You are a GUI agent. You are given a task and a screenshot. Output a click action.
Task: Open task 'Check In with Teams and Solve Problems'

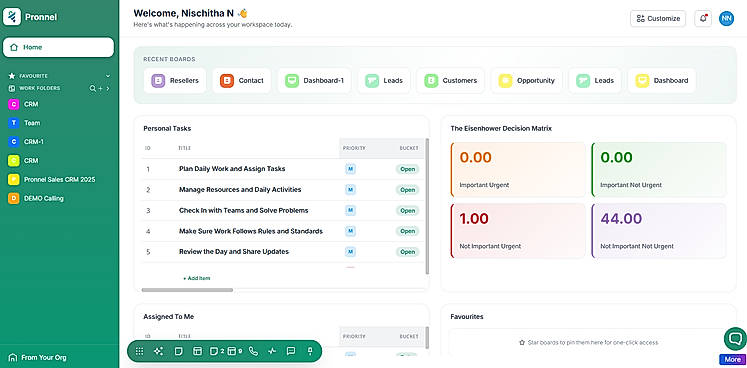pos(243,210)
